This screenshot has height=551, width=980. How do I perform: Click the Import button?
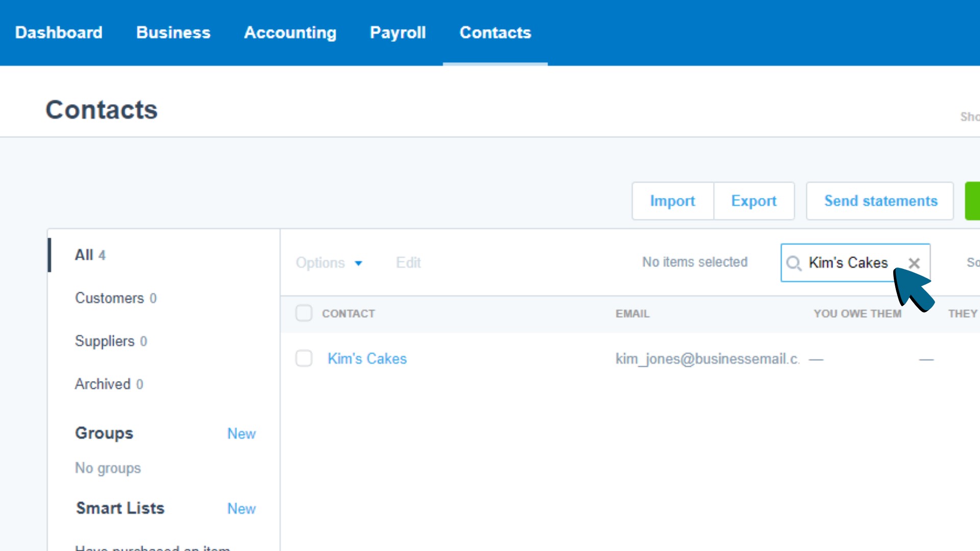(x=672, y=201)
